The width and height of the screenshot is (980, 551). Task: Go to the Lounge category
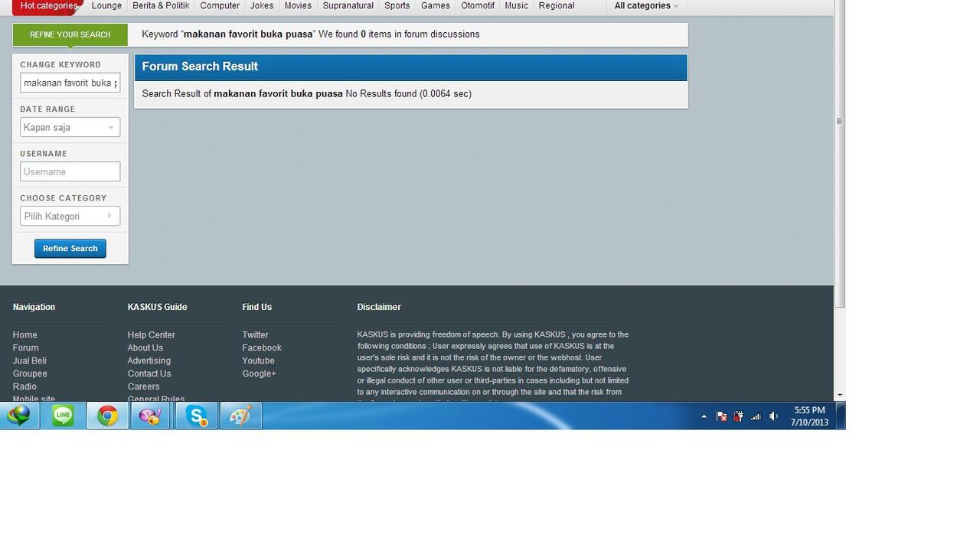(106, 5)
